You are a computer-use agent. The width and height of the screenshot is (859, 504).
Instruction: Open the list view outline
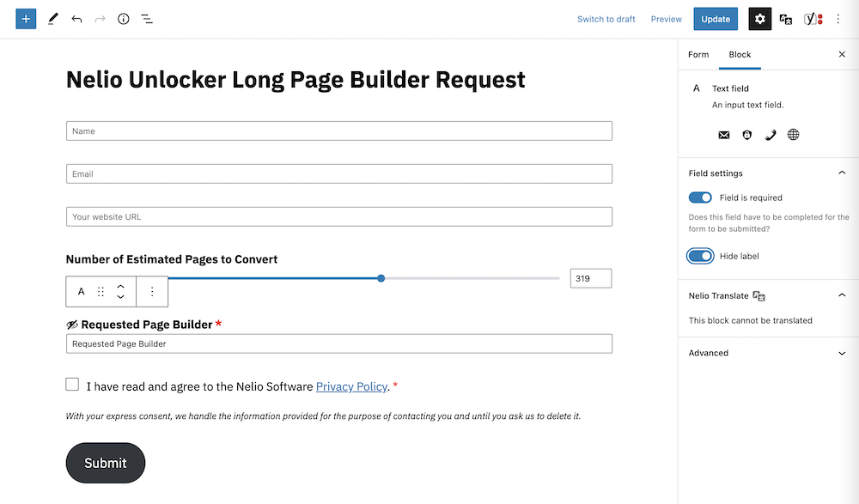(x=147, y=19)
